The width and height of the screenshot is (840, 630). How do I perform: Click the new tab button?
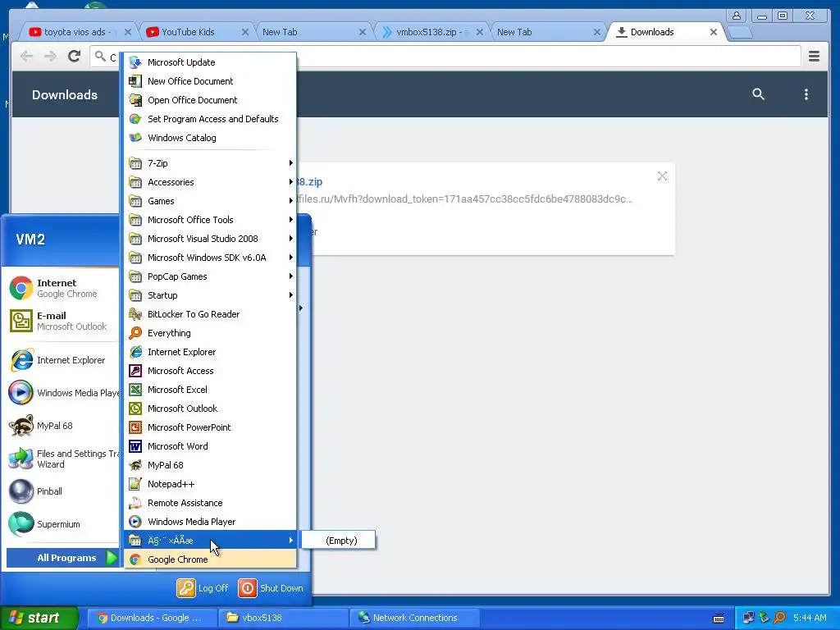[741, 33]
